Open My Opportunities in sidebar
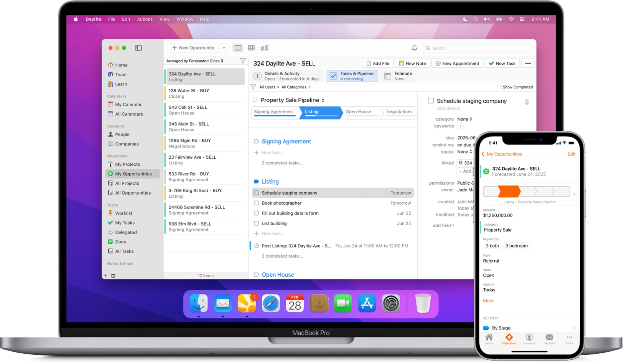 [132, 174]
